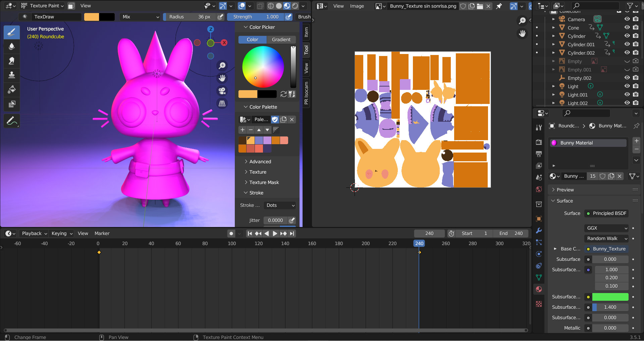
Task: Remove selected color from the palette
Action: coord(251,130)
